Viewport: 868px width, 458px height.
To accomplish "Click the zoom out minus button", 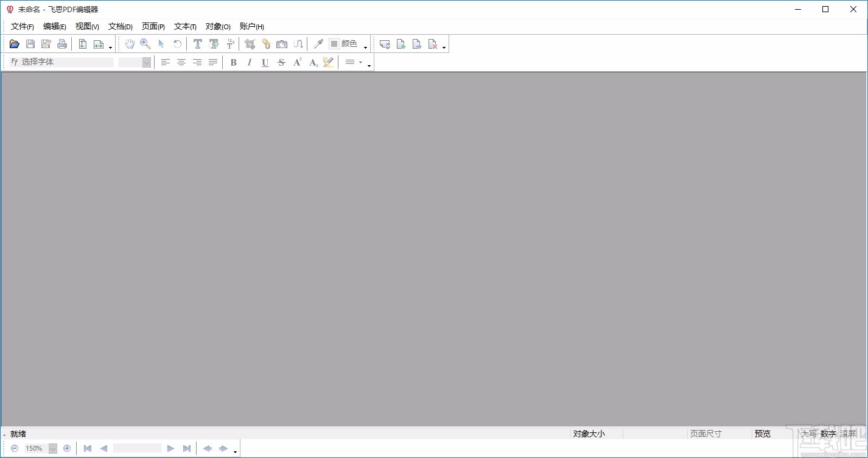I will 15,448.
